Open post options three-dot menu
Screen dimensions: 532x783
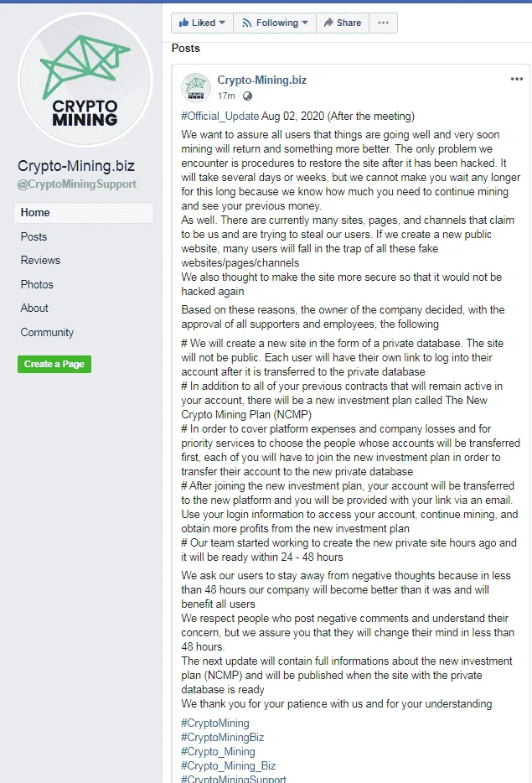[x=517, y=79]
